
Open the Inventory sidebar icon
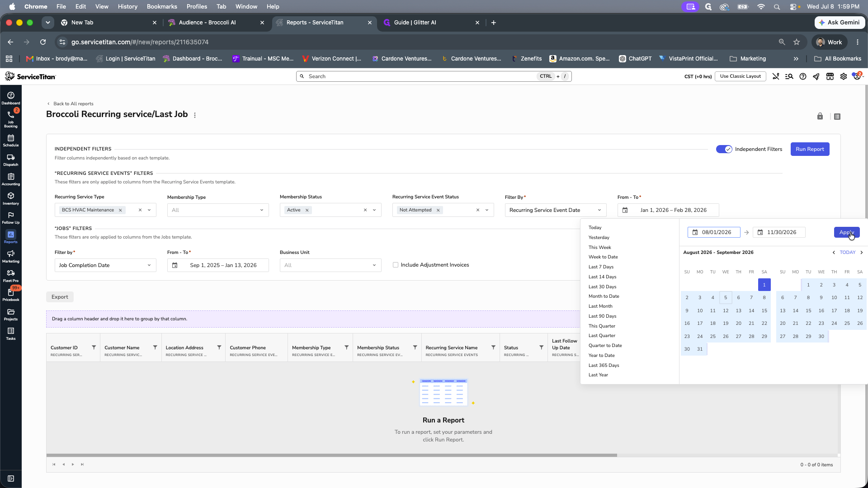point(11,199)
